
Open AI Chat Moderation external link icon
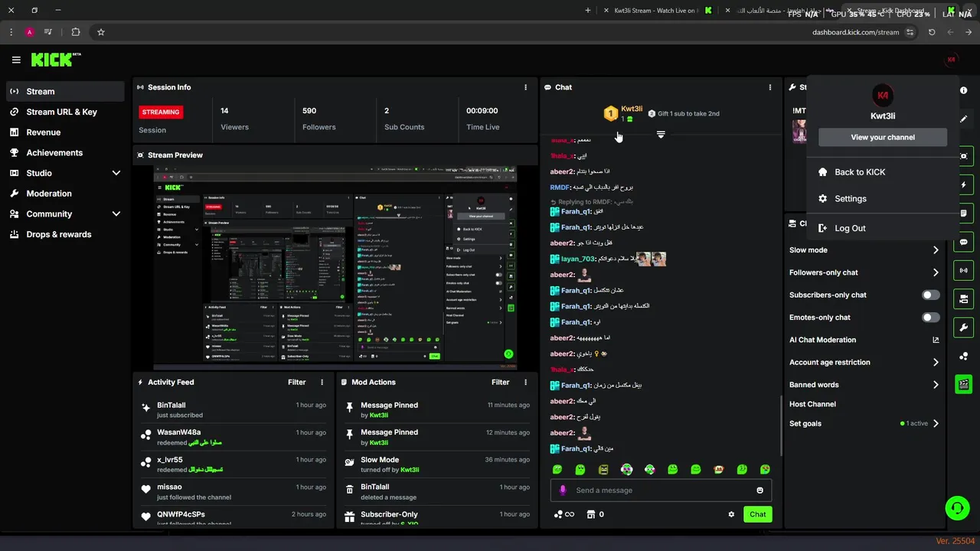(936, 340)
